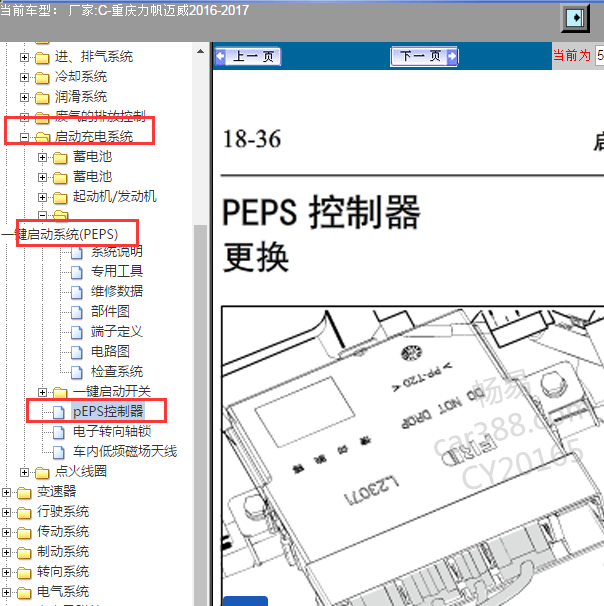Click tree scrollbar up arrow
The image size is (604, 606).
200,51
